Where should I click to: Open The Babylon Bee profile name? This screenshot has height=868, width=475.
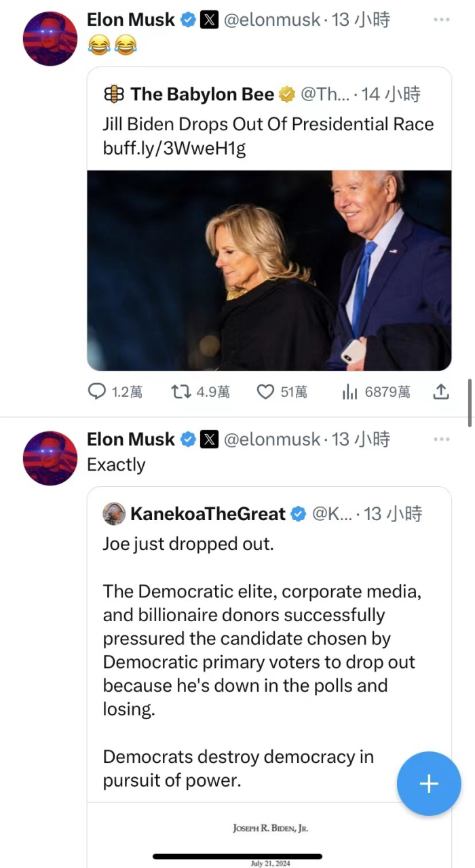pyautogui.click(x=202, y=94)
